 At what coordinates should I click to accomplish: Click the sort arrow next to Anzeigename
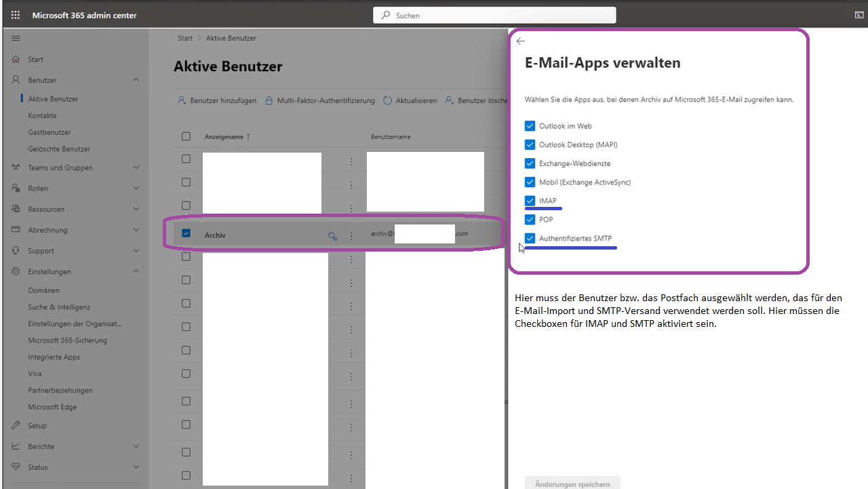(248, 137)
